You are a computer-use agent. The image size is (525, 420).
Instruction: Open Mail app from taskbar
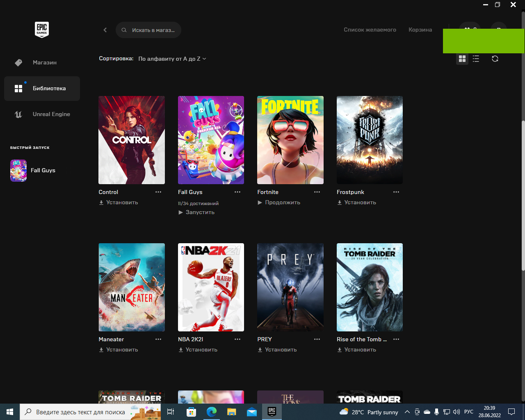click(251, 412)
